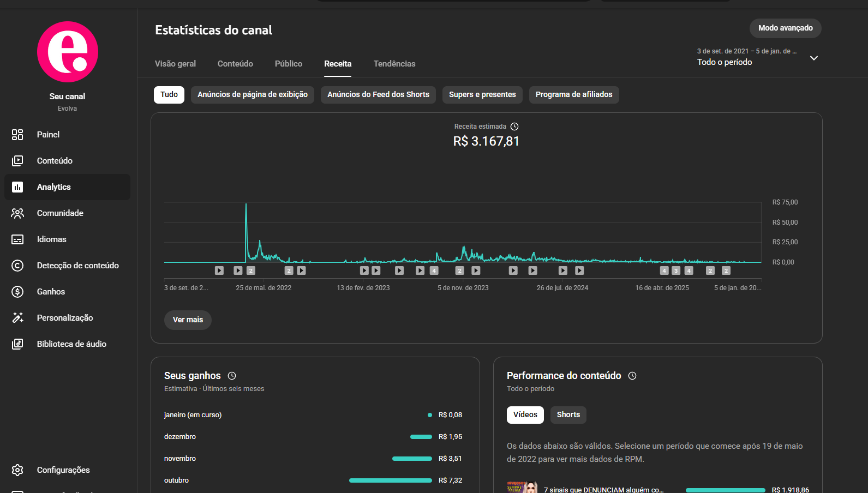Viewport: 868px width, 493px height.
Task: Open Detecção de conteúdo copyright icon
Action: (17, 266)
